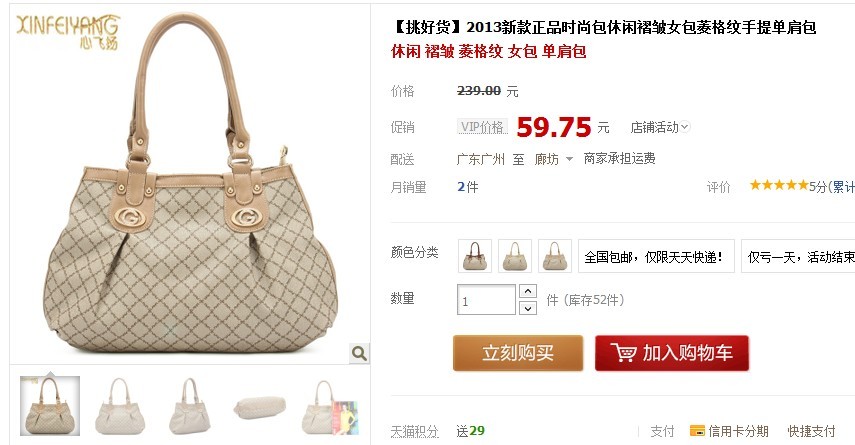
Task: Choose the 仅亏一天 option box
Action: (x=798, y=256)
